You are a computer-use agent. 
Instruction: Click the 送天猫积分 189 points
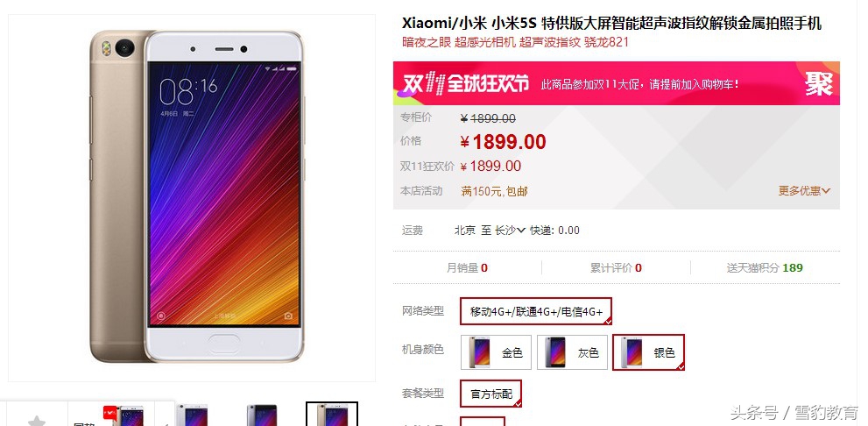(x=765, y=268)
